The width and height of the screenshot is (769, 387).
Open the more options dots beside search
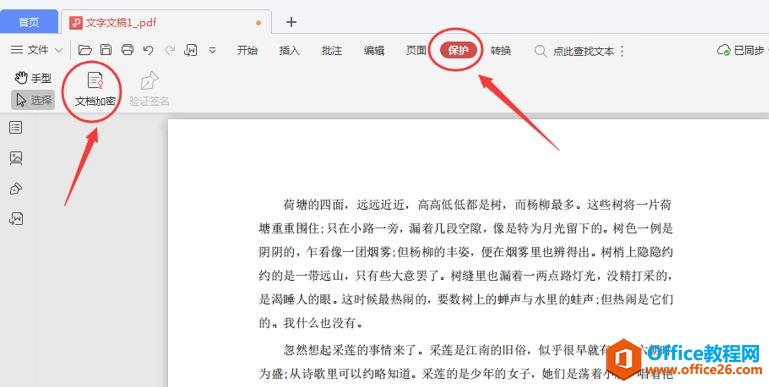point(622,51)
